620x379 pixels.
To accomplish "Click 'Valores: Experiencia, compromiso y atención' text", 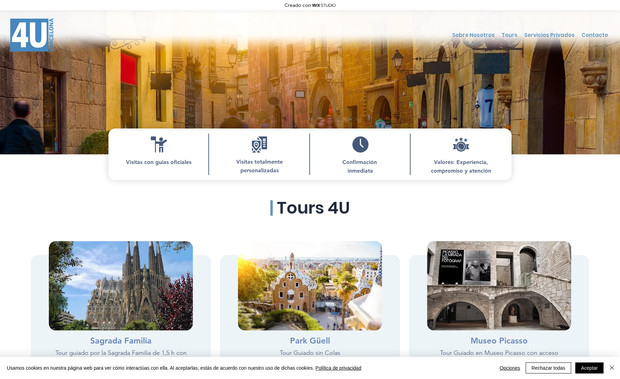I will click(461, 166).
